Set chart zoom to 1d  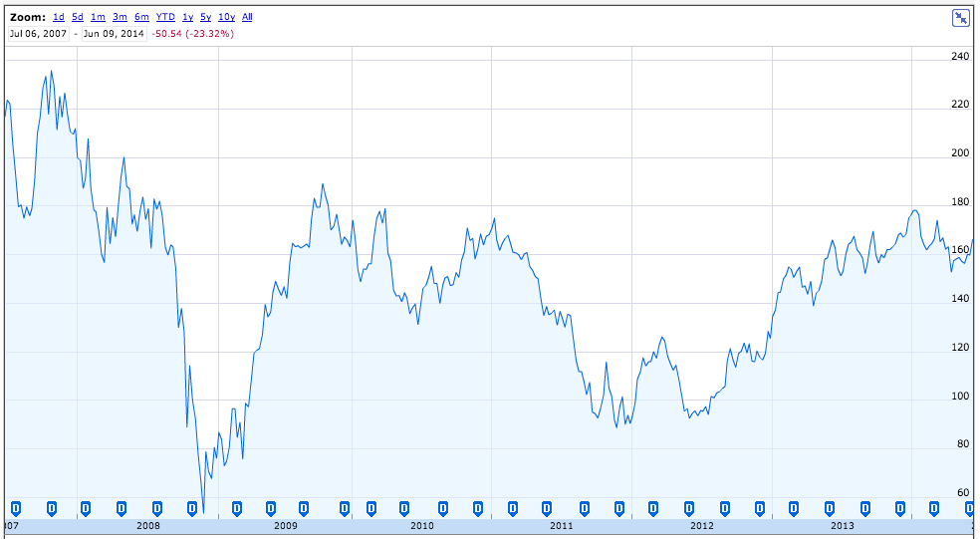coord(59,17)
